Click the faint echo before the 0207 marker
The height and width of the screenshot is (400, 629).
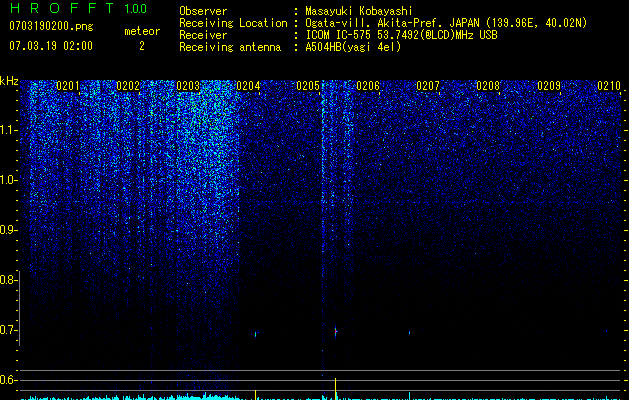409,333
